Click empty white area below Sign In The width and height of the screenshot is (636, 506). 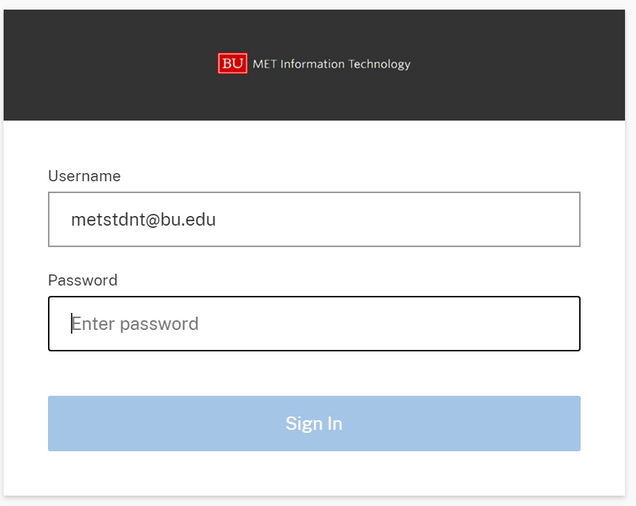click(x=314, y=474)
